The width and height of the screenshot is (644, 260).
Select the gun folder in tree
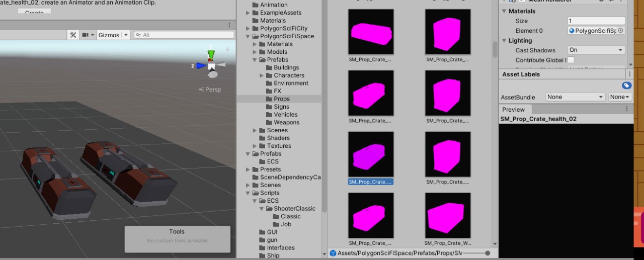pyautogui.click(x=272, y=240)
